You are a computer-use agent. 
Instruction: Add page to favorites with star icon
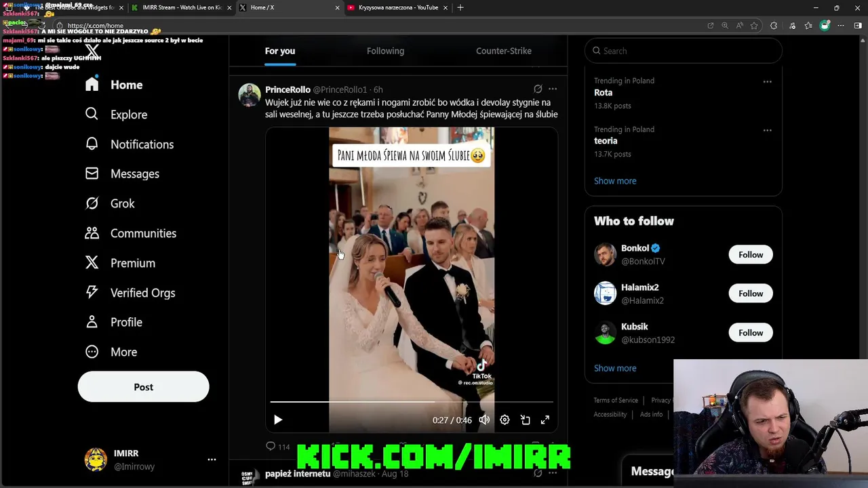point(754,26)
